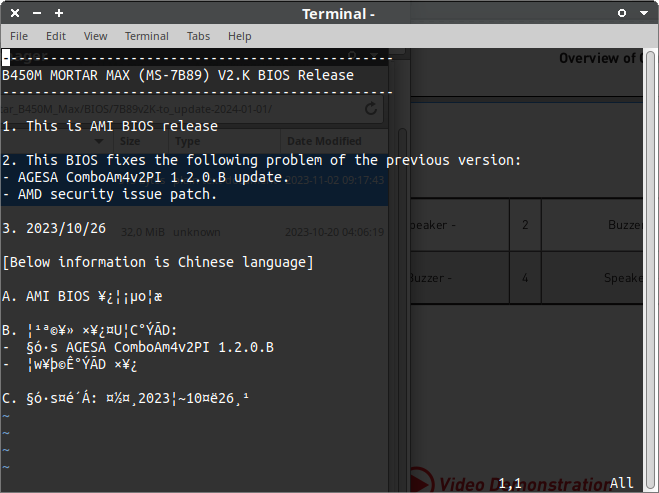
Task: Open the File menu
Action: (19, 36)
